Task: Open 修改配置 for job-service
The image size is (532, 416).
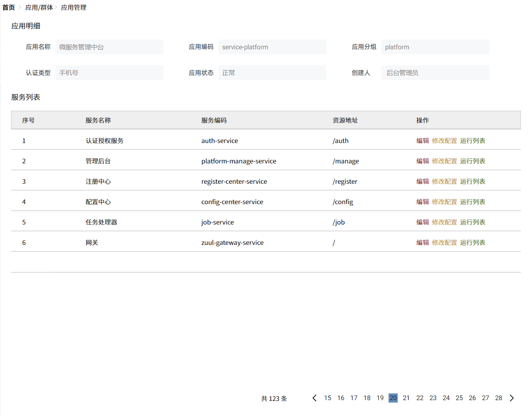Action: point(444,222)
